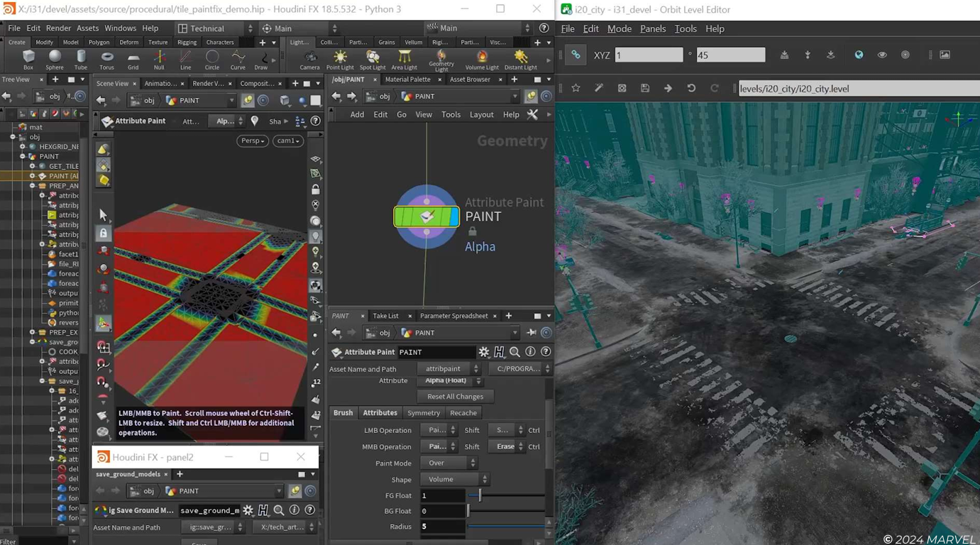Select HEXGRID_NE node in tree view
The image size is (980, 545).
click(x=58, y=147)
